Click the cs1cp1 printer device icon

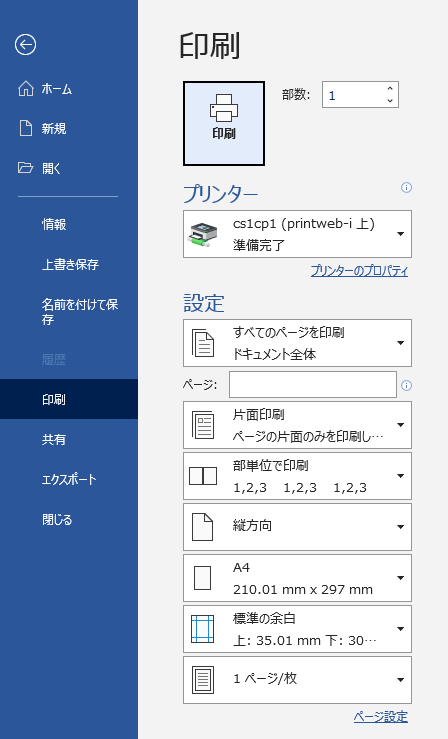pyautogui.click(x=203, y=234)
